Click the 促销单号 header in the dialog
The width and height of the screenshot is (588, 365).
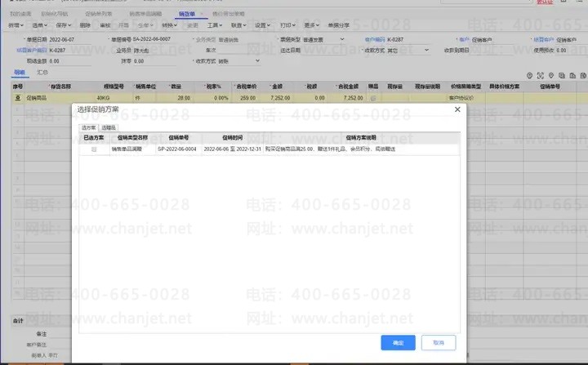[x=179, y=138]
